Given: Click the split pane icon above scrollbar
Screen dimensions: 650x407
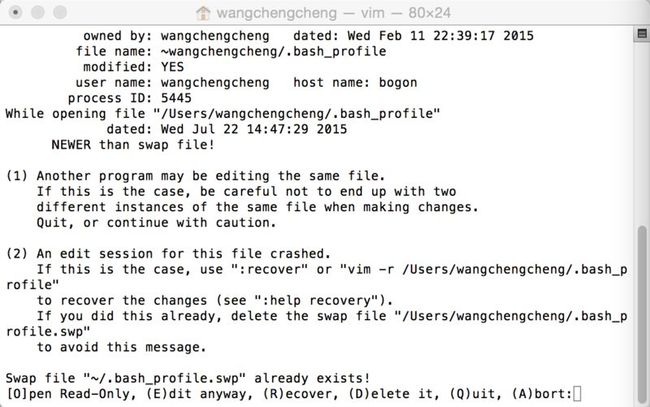Looking at the screenshot, I should point(642,34).
